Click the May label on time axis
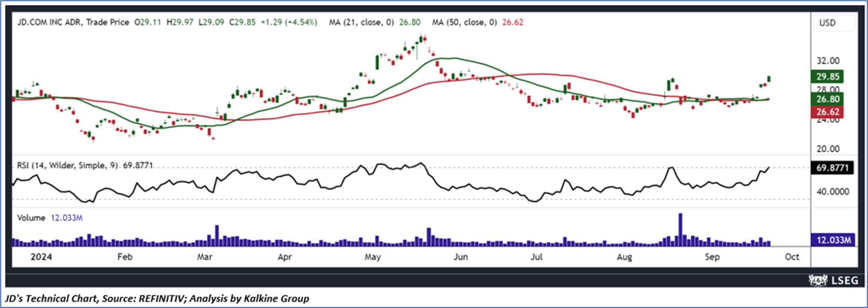Image resolution: width=868 pixels, height=308 pixels. 372,257
